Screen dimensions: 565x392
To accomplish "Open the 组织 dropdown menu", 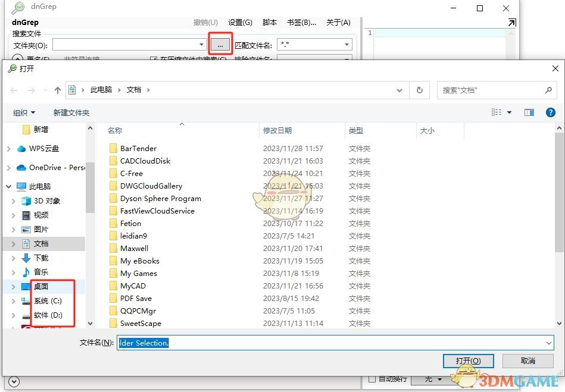I will (x=24, y=112).
